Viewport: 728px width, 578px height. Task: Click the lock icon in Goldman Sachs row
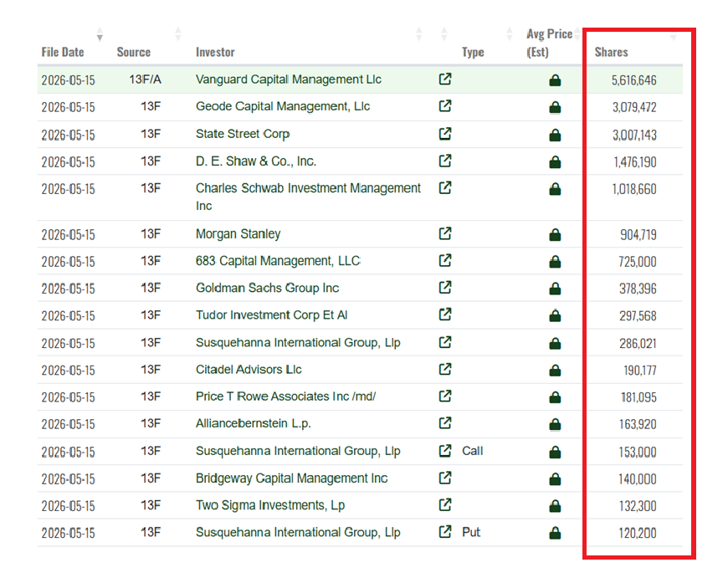click(555, 289)
